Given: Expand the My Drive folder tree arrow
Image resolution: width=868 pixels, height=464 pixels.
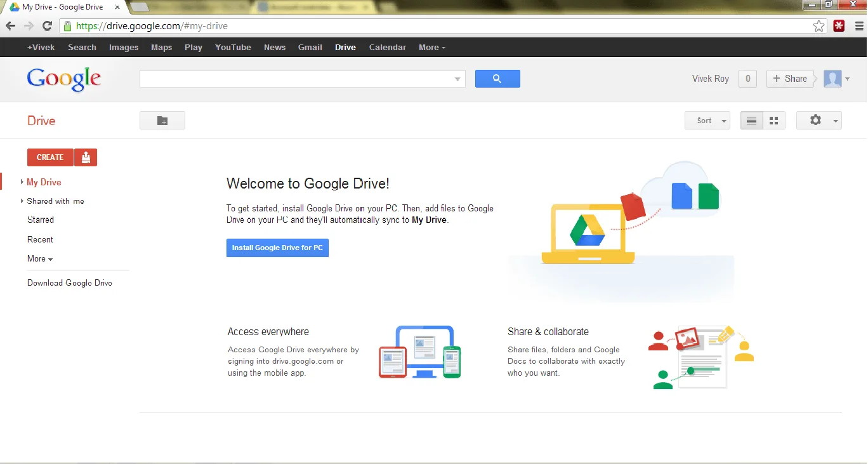Looking at the screenshot, I should [22, 182].
